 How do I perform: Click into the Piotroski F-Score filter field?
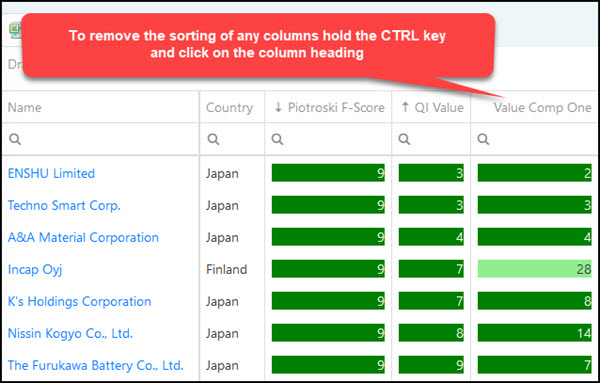[x=328, y=139]
